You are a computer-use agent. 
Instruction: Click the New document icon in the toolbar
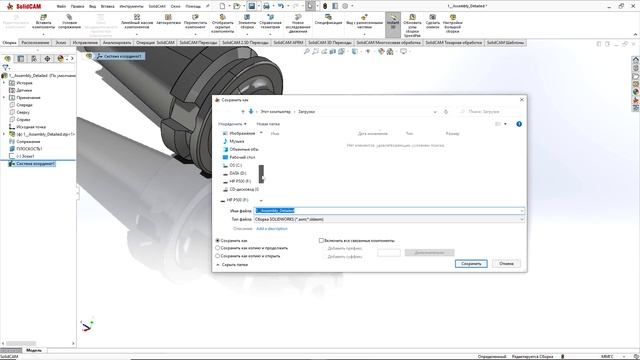coord(222,6)
